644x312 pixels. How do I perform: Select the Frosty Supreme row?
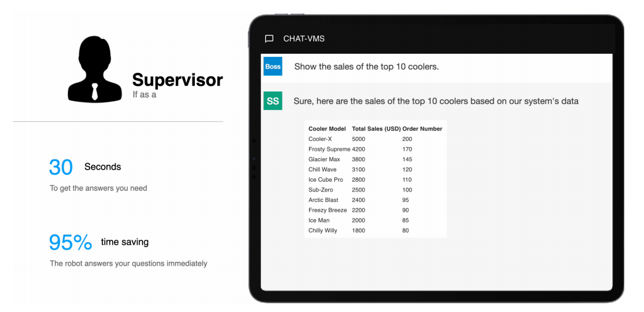(375, 149)
